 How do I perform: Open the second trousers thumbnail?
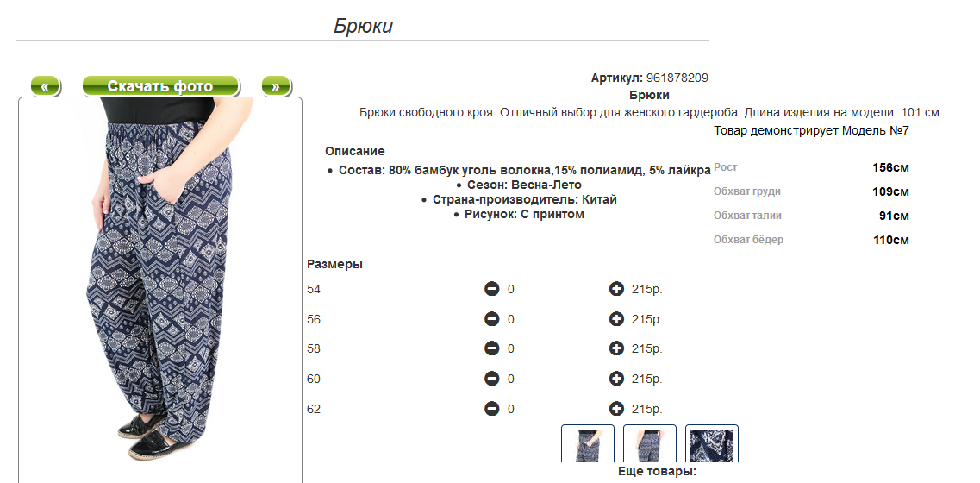649,443
